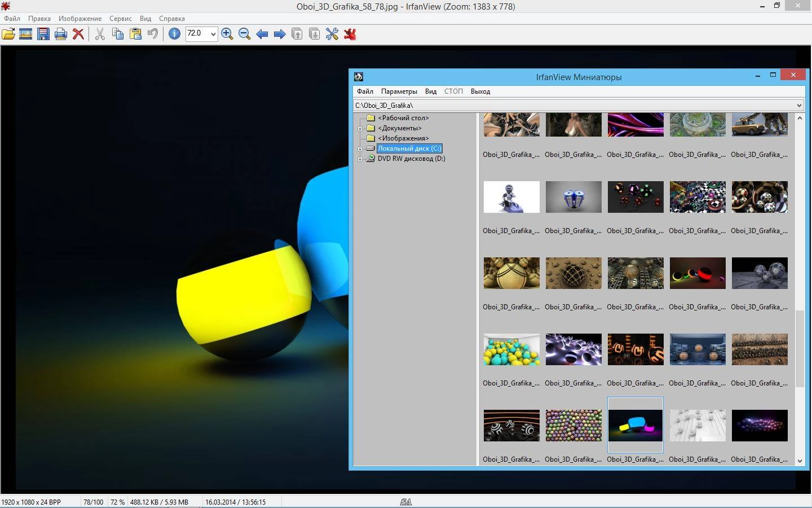Click the IrfanView Thumbnails window system icon
Image resolution: width=812 pixels, height=508 pixels.
(x=359, y=77)
